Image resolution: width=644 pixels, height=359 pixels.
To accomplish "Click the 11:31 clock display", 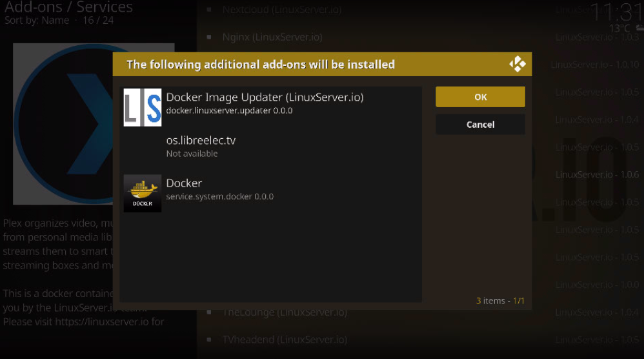I will 616,12.
